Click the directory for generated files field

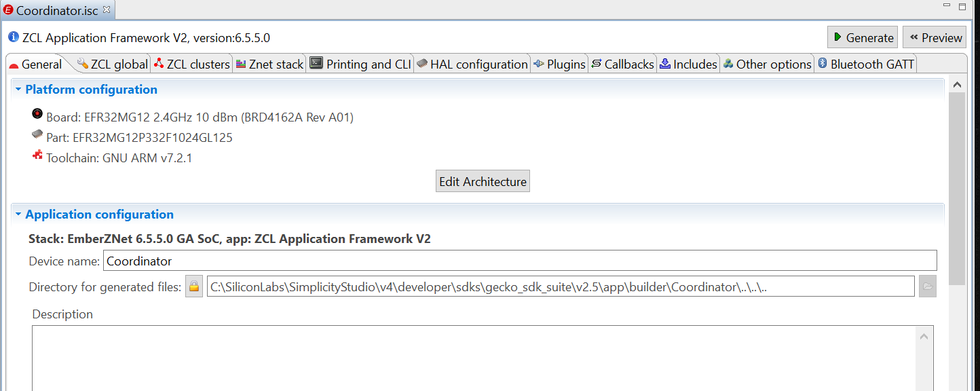coord(561,286)
